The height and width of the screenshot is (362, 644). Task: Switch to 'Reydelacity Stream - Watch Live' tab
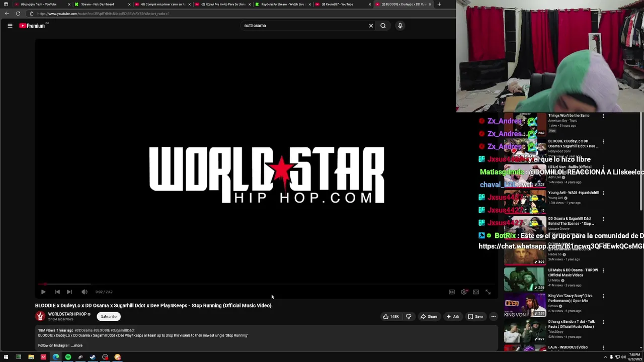pos(282,4)
